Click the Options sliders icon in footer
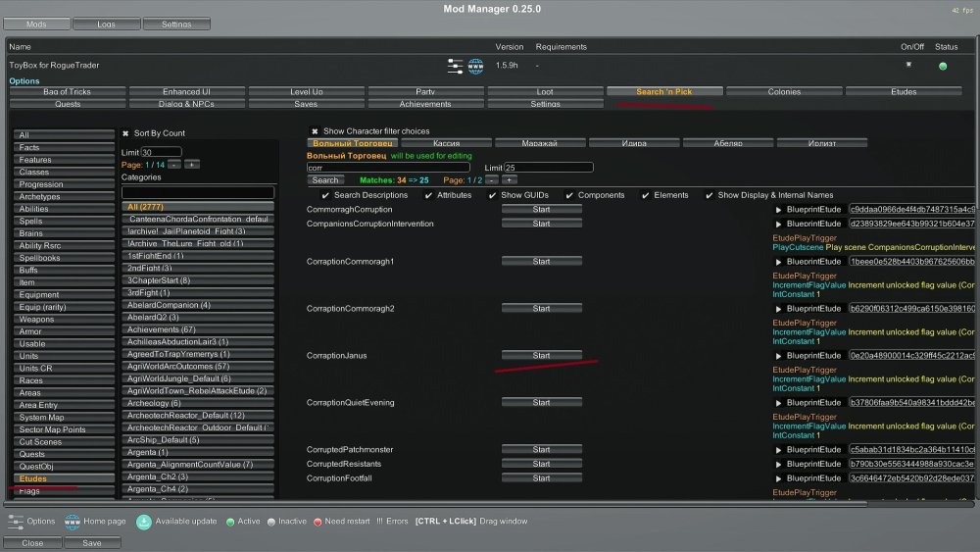 pos(16,522)
